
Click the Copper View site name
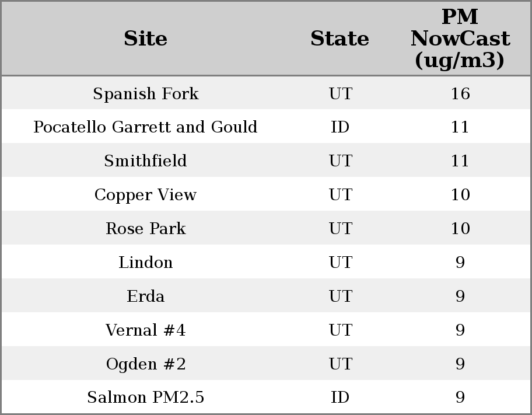coord(145,195)
